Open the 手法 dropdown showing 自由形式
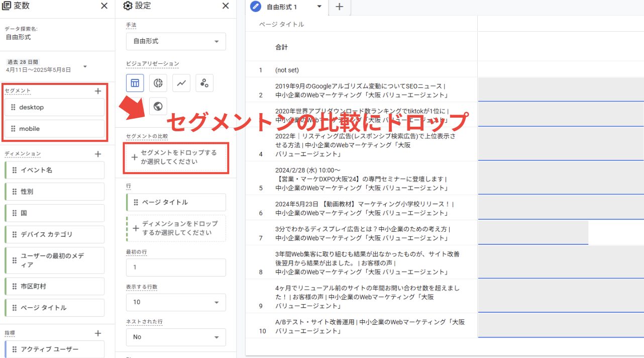The height and width of the screenshot is (358, 644). pos(176,41)
